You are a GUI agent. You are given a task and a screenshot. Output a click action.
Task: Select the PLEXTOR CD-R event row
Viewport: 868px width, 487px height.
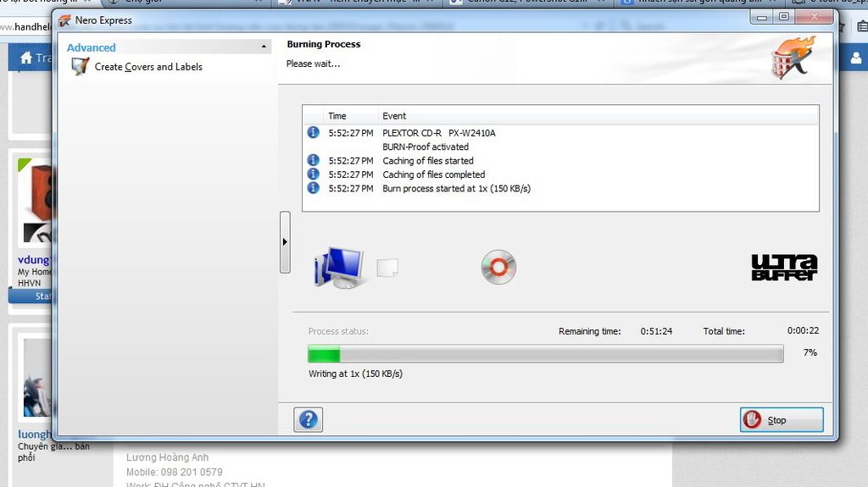[438, 133]
